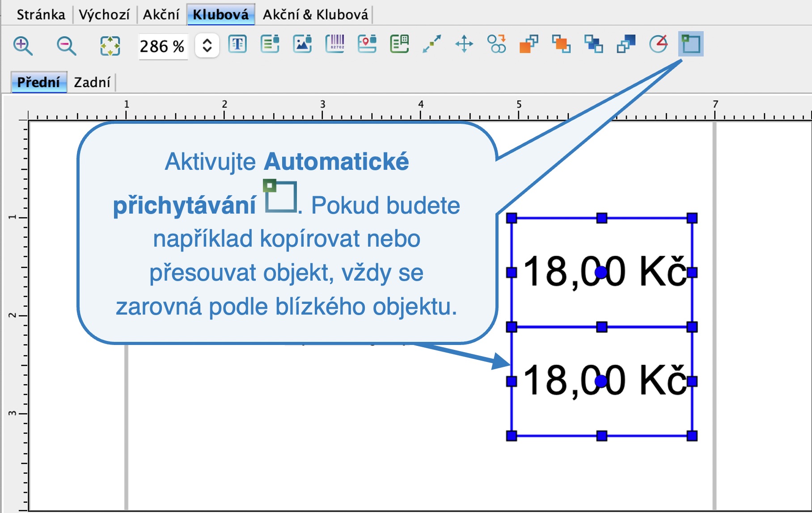
Task: Click bottom-right handle of lower price box
Action: coord(692,436)
